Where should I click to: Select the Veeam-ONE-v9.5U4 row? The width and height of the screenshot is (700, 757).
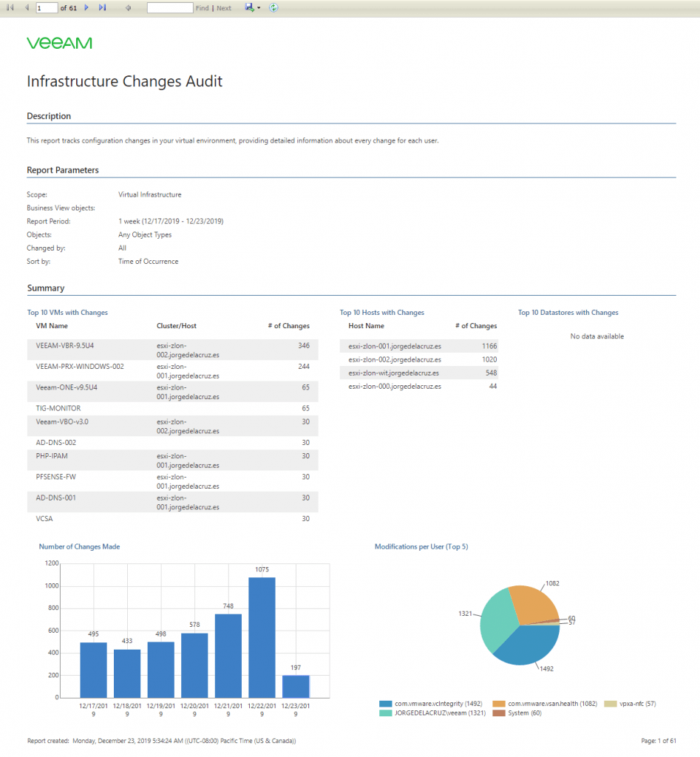click(173, 392)
